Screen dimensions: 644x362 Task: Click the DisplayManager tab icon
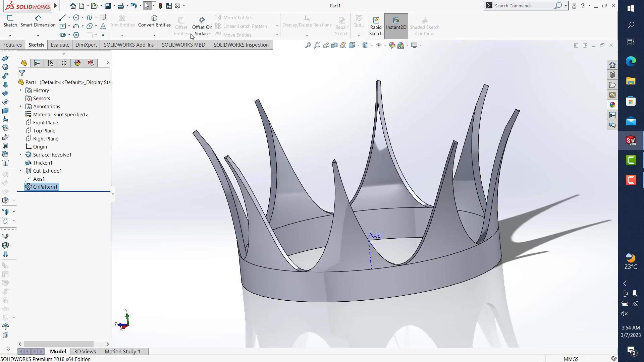click(77, 63)
